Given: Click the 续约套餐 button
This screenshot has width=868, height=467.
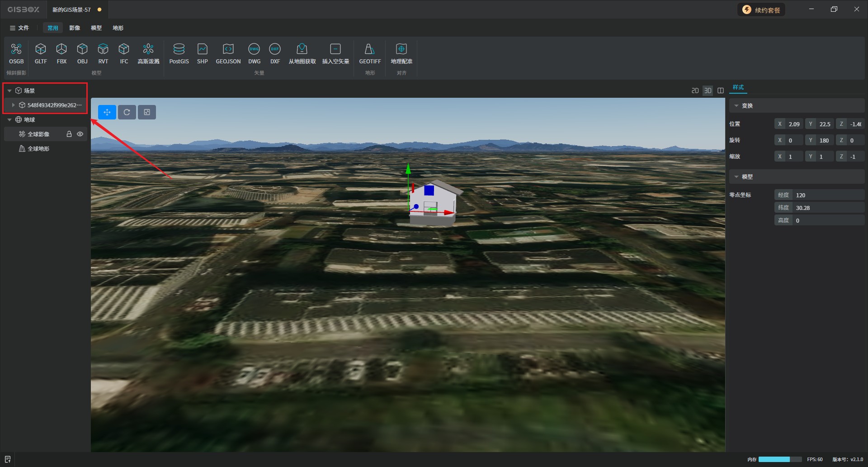Looking at the screenshot, I should pyautogui.click(x=762, y=10).
